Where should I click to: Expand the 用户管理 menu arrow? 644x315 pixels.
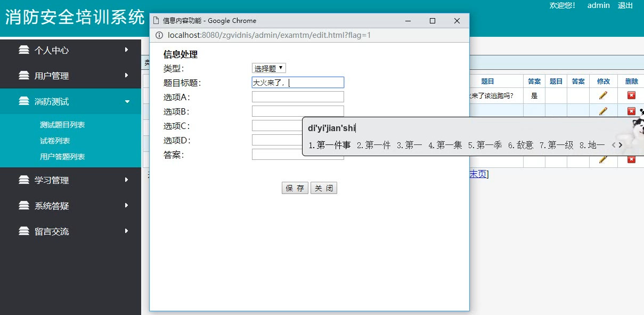[126, 75]
